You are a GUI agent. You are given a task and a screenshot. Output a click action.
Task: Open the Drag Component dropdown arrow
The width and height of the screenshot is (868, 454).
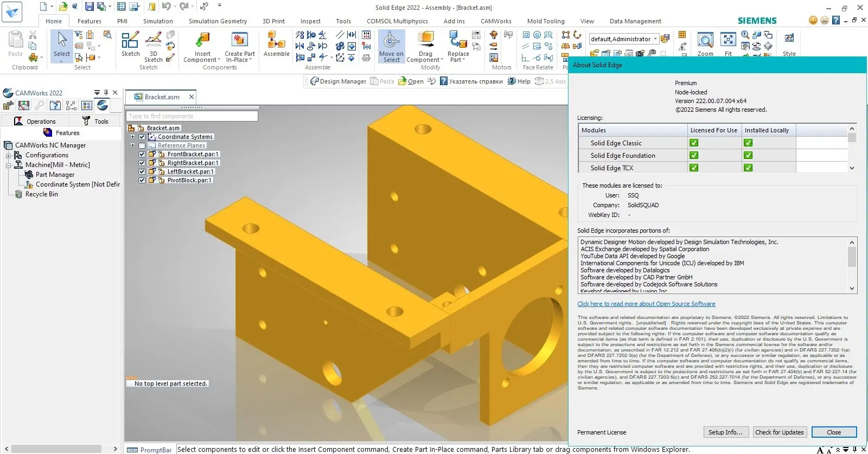[442, 60]
